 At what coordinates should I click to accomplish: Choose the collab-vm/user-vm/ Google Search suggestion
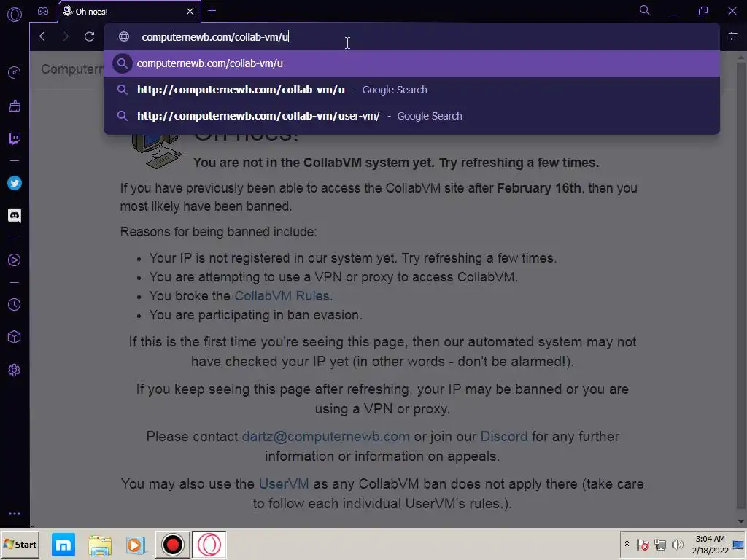[x=411, y=116]
